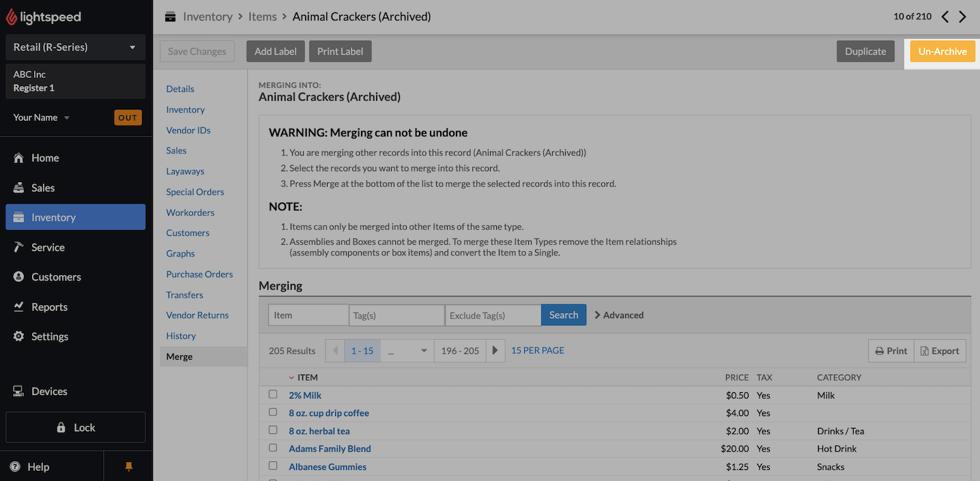Open the Vendor Returns tab
Image resolution: width=980 pixels, height=481 pixels.
197,315
